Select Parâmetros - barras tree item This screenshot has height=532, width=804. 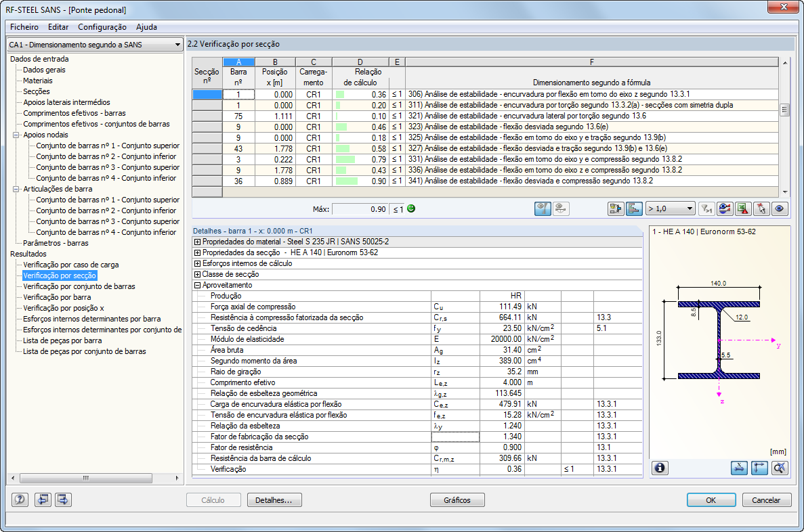(x=56, y=243)
